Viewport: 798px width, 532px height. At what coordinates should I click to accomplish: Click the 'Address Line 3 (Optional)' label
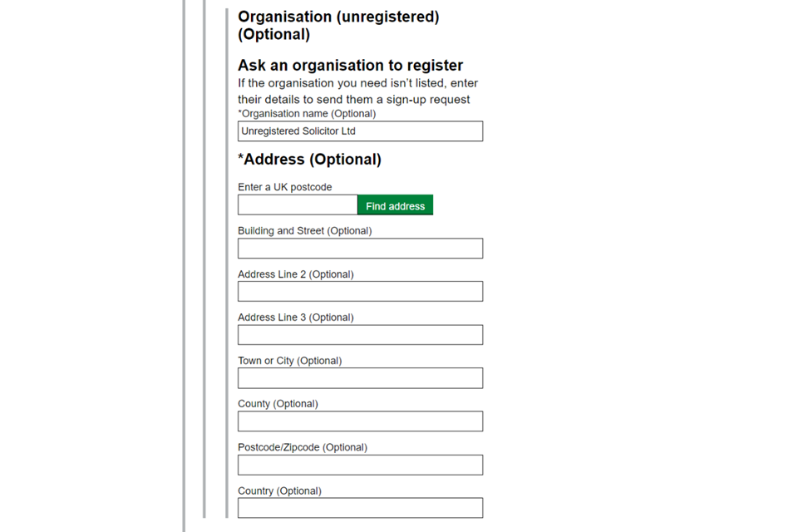[295, 318]
